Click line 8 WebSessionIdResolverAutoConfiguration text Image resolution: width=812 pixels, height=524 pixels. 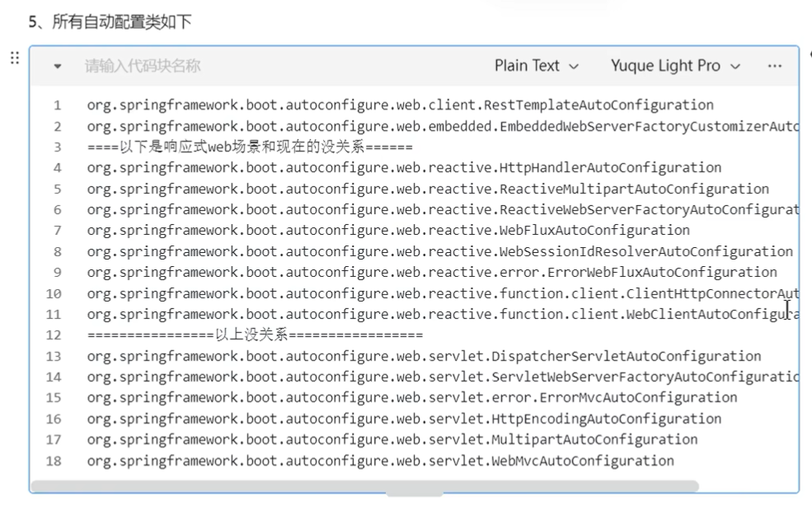(645, 251)
